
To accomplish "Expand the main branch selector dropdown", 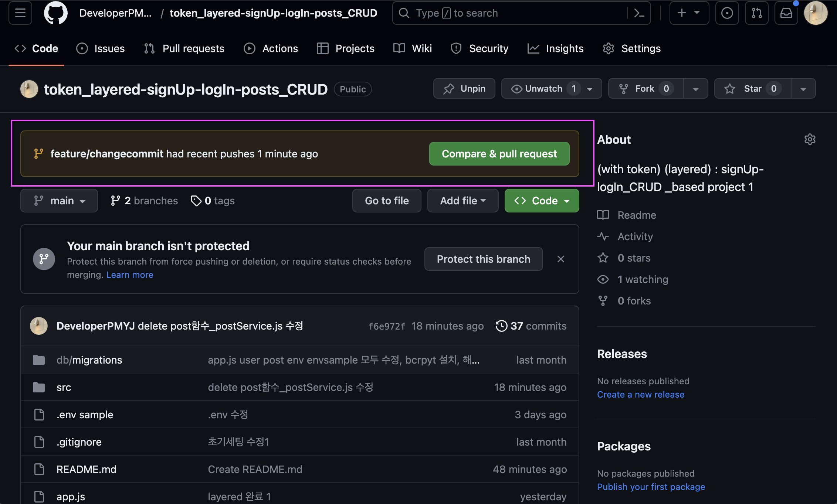I will pos(59,201).
